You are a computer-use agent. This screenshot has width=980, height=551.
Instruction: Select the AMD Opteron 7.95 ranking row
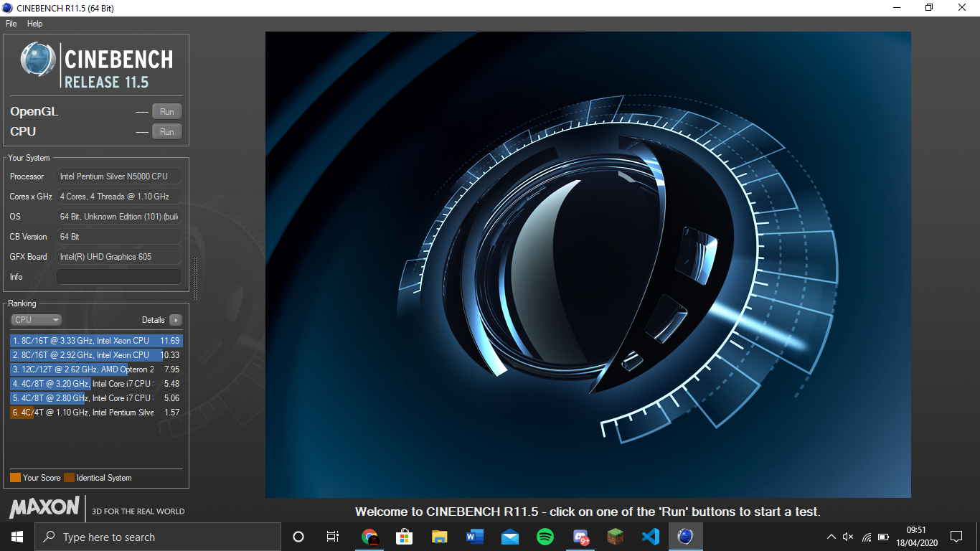tap(96, 369)
